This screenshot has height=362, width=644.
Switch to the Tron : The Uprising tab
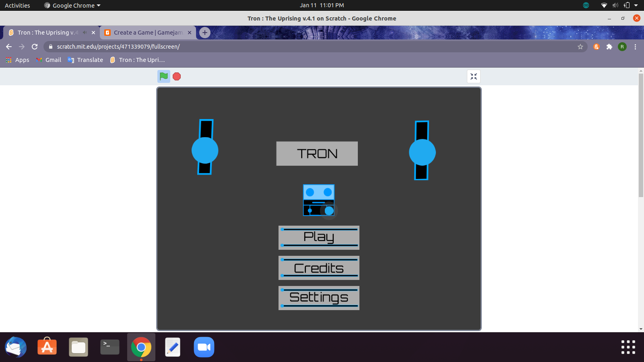[47, 33]
